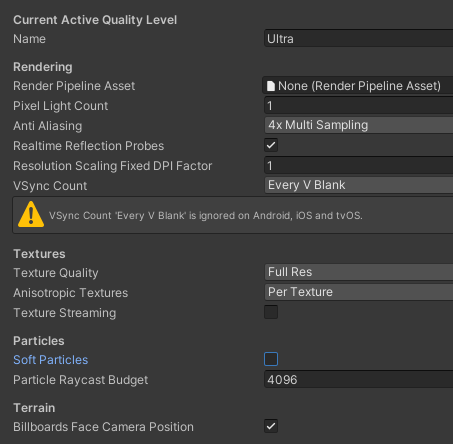This screenshot has height=444, width=453.
Task: Open the Texture Quality dropdown
Action: pos(359,272)
